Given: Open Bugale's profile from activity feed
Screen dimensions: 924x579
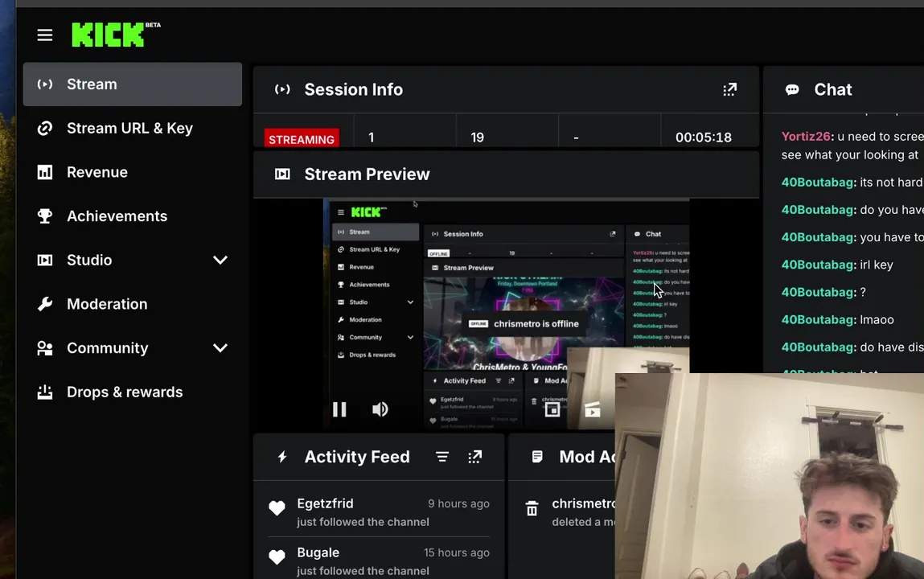Looking at the screenshot, I should (x=318, y=552).
